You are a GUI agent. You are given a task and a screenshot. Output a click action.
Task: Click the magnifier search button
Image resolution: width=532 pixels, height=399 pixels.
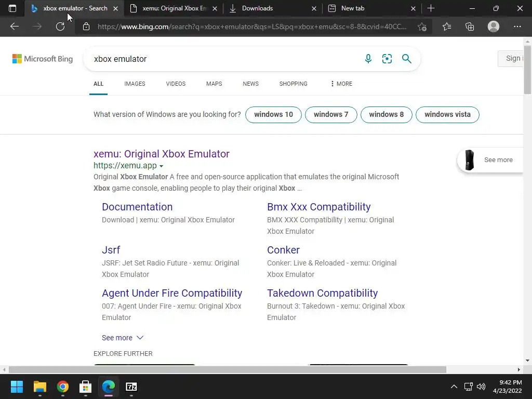(x=406, y=59)
